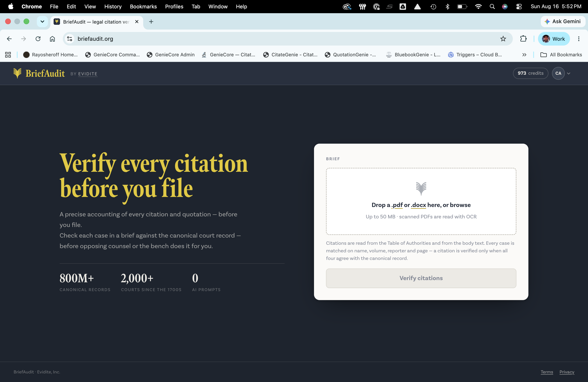View site information for briefaudit.org
This screenshot has height=382, width=588.
[x=70, y=39]
